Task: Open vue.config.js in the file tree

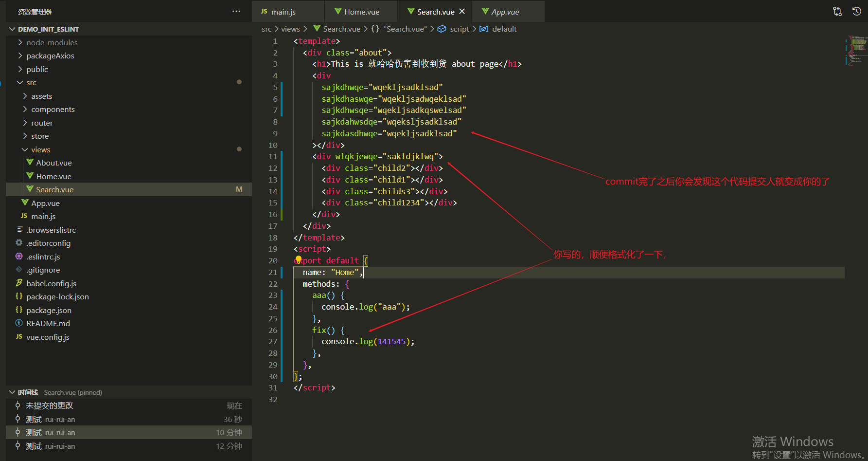Action: pyautogui.click(x=129, y=337)
